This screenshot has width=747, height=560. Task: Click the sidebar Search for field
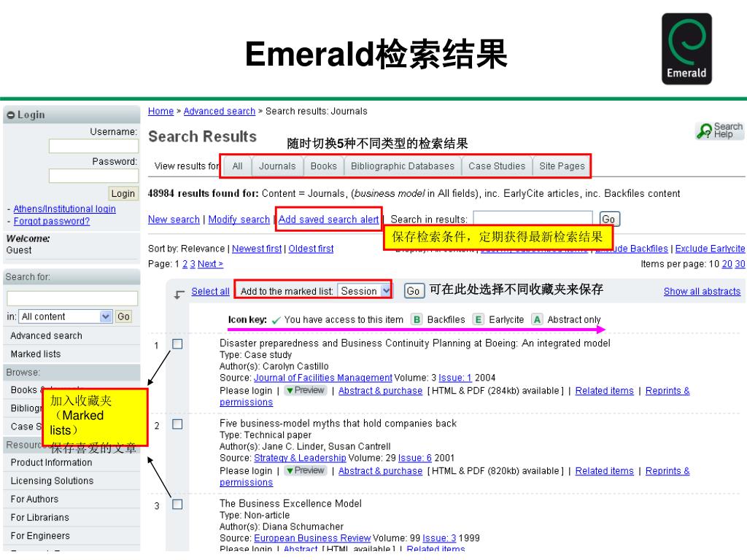[72, 298]
